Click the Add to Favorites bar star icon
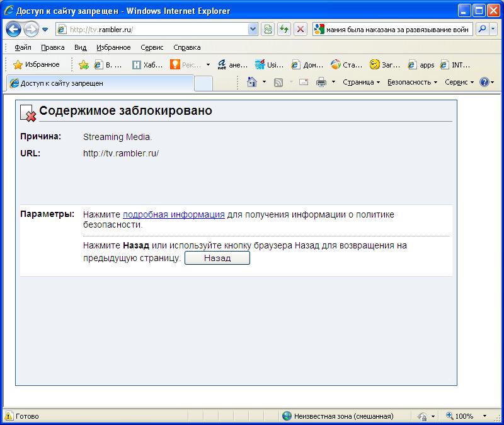The image size is (504, 425). click(x=83, y=64)
